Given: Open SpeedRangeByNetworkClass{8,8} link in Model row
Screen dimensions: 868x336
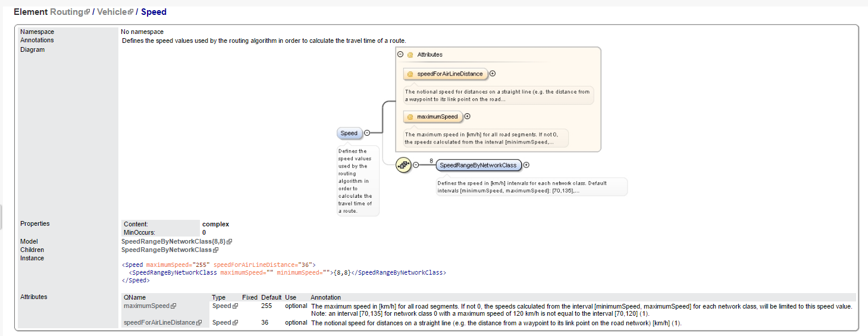Looking at the screenshot, I should tap(173, 242).
